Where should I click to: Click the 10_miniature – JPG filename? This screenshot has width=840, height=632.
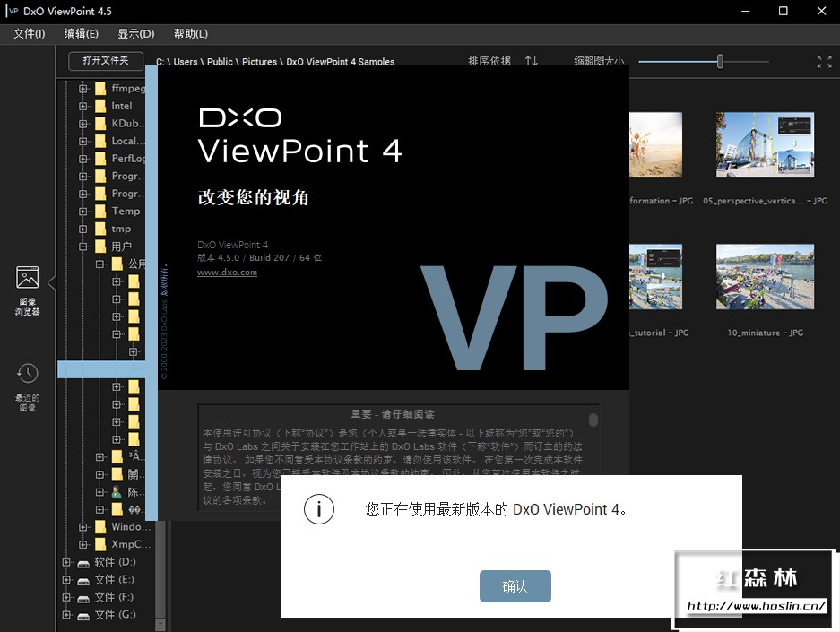(x=765, y=333)
